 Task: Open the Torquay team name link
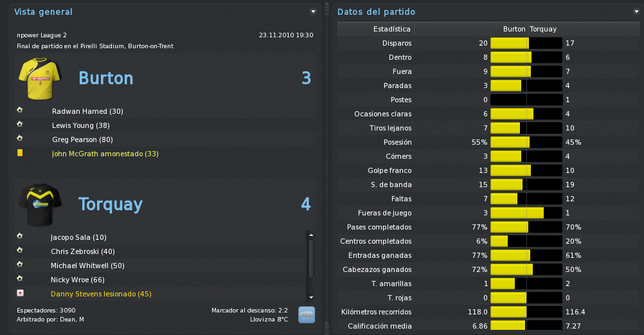pos(111,204)
